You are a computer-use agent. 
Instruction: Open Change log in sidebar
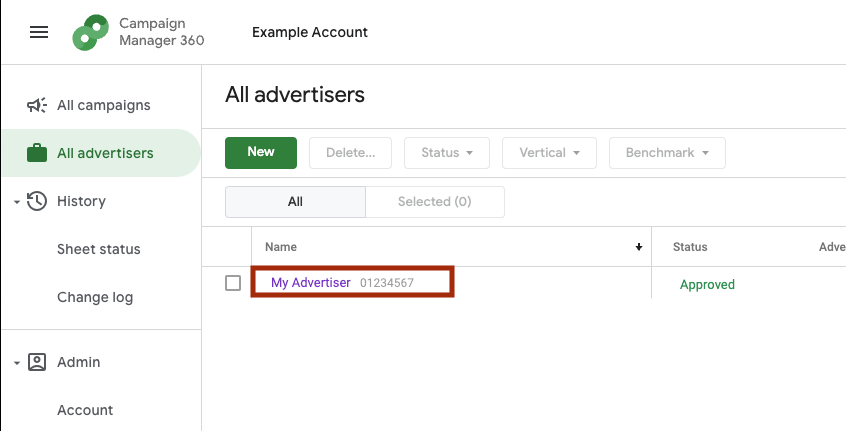[x=95, y=297]
